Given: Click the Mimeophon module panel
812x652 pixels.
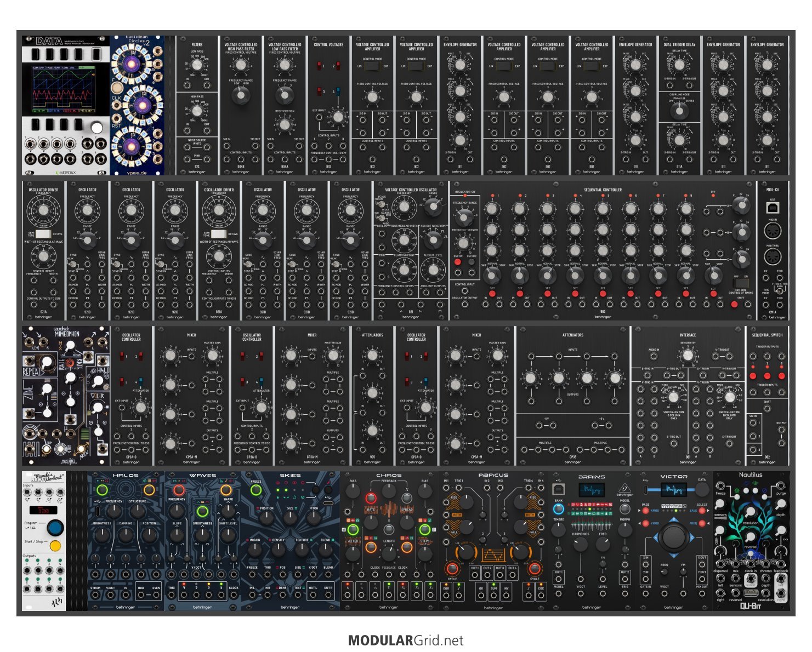Looking at the screenshot, I should (66, 396).
